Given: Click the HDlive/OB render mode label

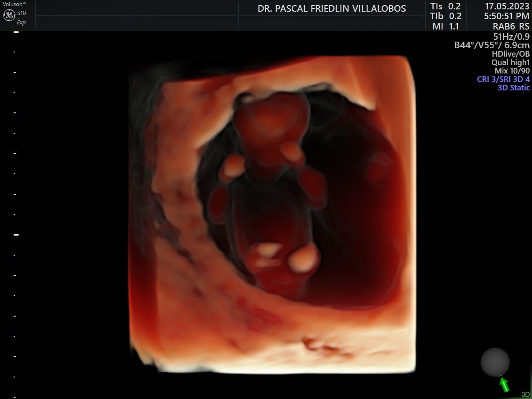Looking at the screenshot, I should (x=510, y=54).
